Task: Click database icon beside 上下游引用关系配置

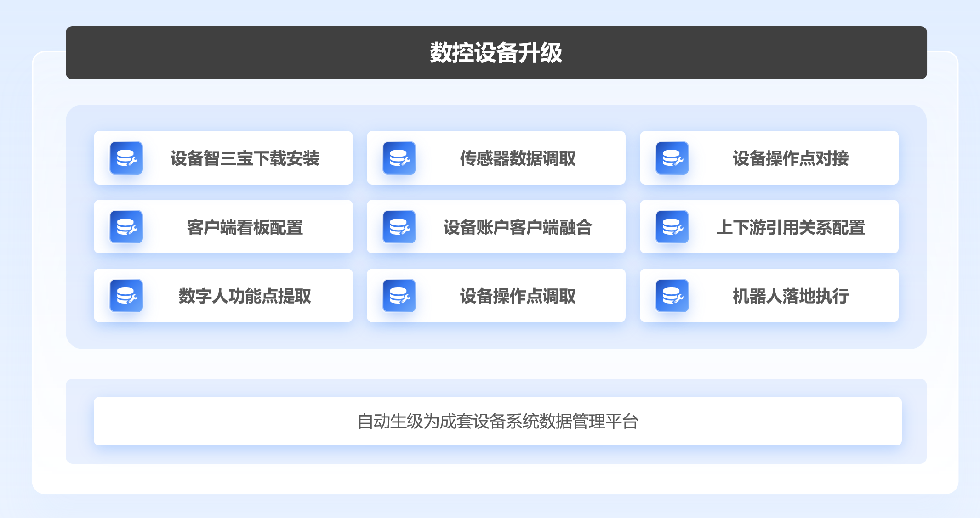Action: click(x=672, y=227)
